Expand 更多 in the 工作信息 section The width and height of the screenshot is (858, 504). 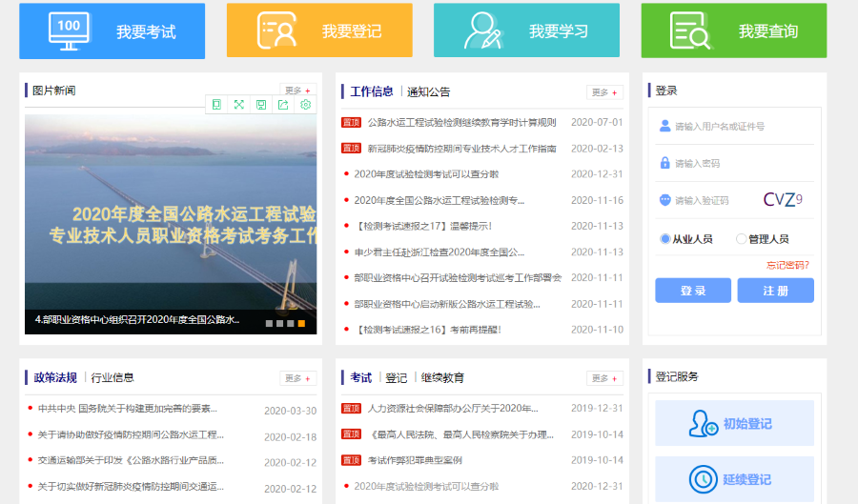pos(604,92)
